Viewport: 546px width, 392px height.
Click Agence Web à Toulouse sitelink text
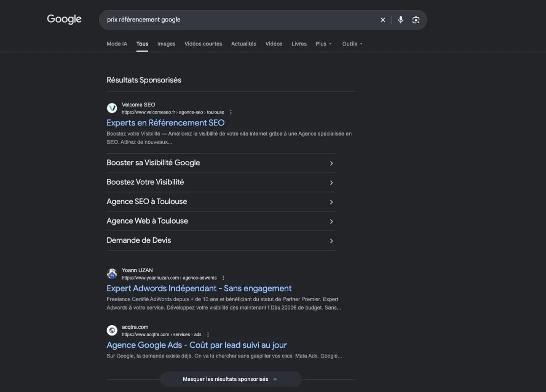pyautogui.click(x=147, y=221)
